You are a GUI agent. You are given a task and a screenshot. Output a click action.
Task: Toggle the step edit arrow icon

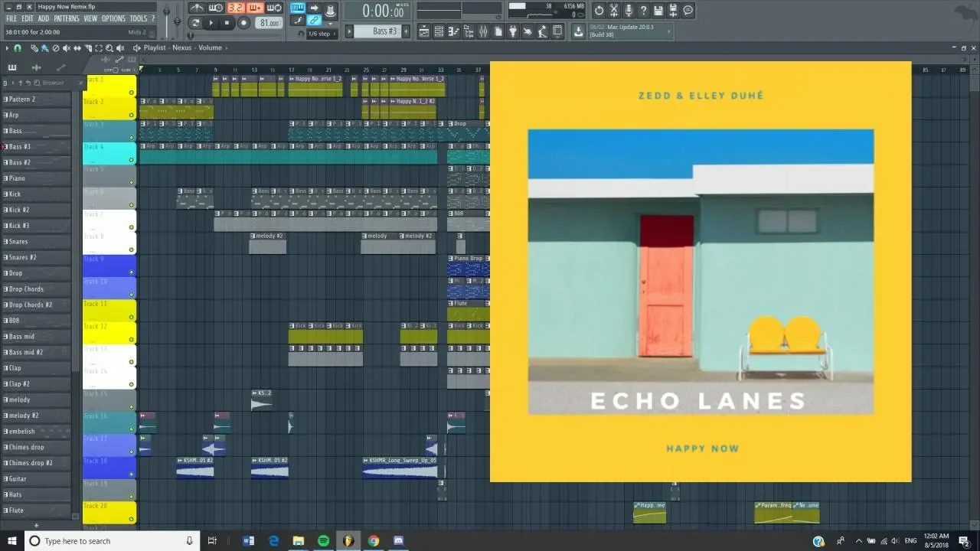coord(314,8)
